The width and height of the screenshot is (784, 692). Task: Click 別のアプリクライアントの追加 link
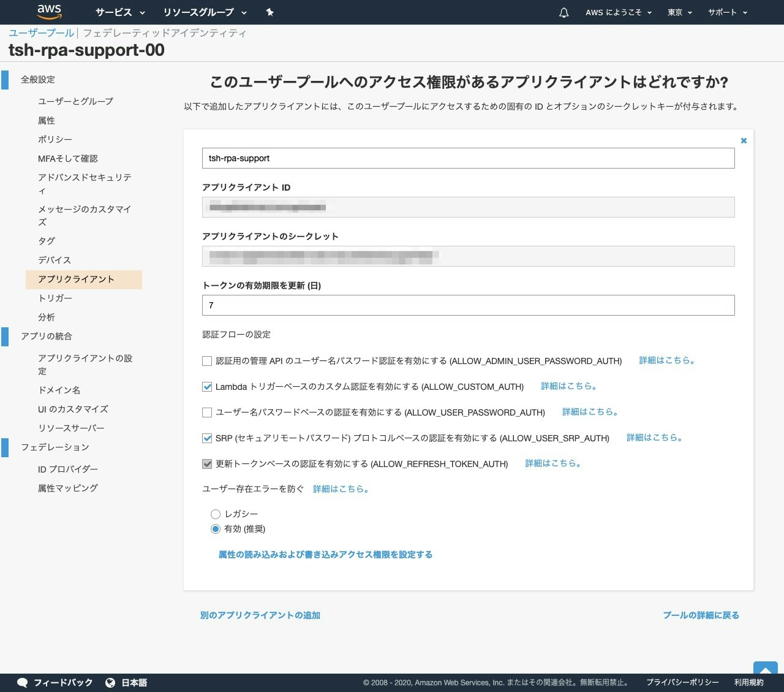(260, 615)
